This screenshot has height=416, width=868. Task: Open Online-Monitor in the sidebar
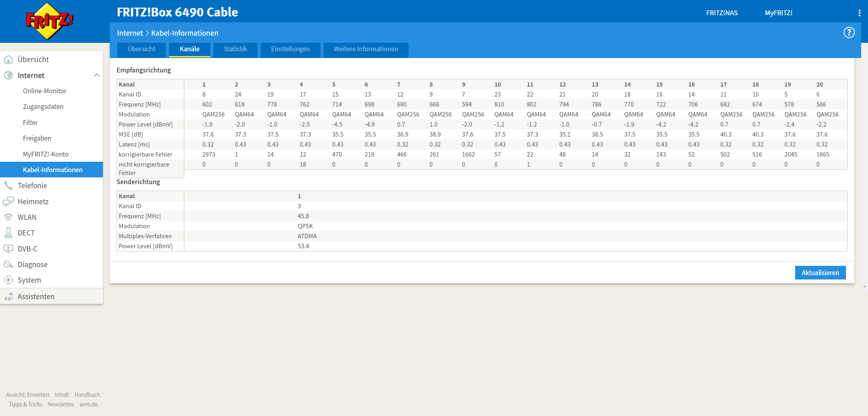(x=45, y=91)
